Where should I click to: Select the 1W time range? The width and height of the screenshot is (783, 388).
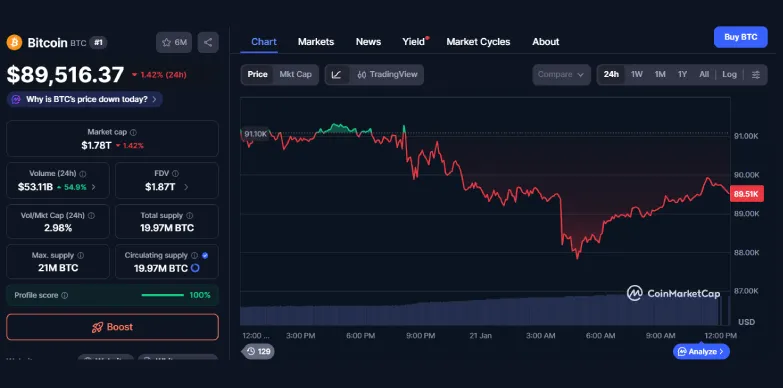coord(637,74)
